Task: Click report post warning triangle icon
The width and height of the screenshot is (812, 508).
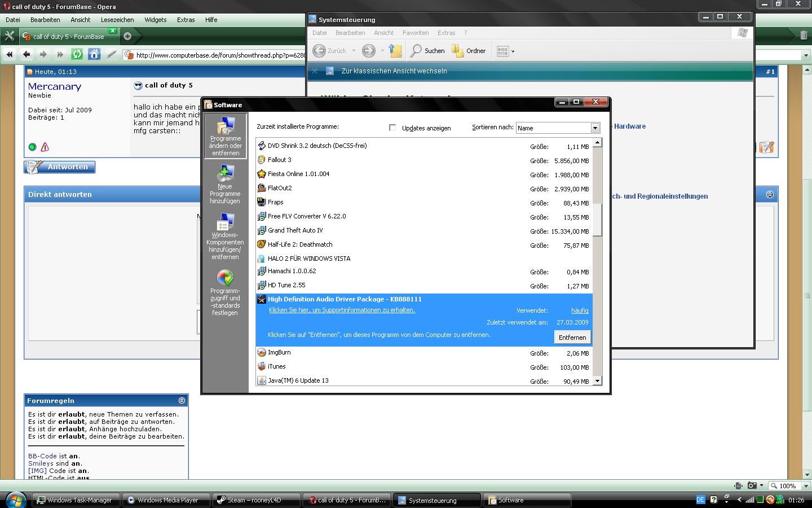Action: pos(45,147)
